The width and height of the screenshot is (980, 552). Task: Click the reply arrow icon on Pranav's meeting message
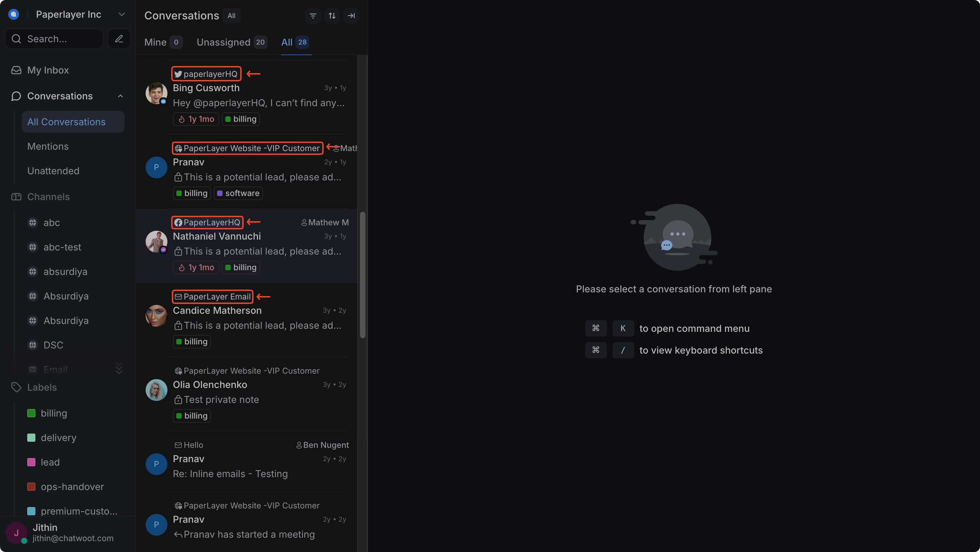click(178, 535)
